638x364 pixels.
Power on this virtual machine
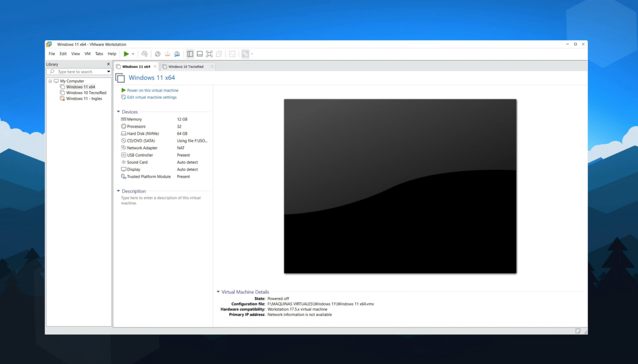pyautogui.click(x=152, y=90)
